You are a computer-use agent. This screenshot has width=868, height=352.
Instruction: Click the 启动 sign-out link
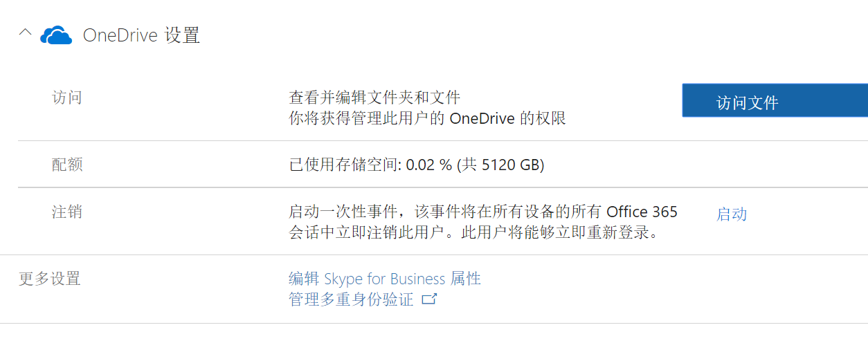(731, 214)
